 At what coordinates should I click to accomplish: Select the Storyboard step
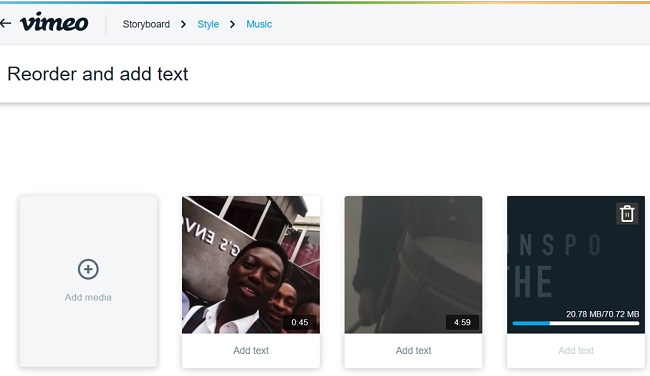[x=146, y=24]
